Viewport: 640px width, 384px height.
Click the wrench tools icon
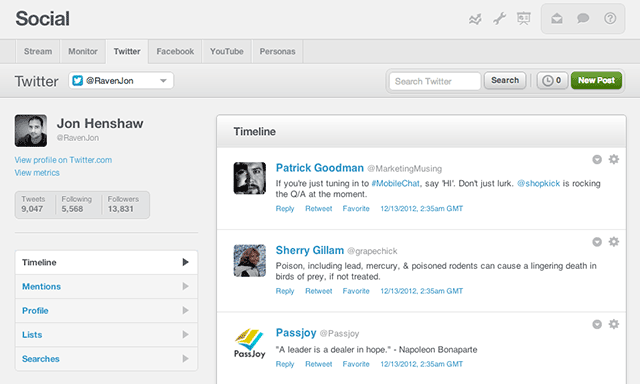(499, 19)
